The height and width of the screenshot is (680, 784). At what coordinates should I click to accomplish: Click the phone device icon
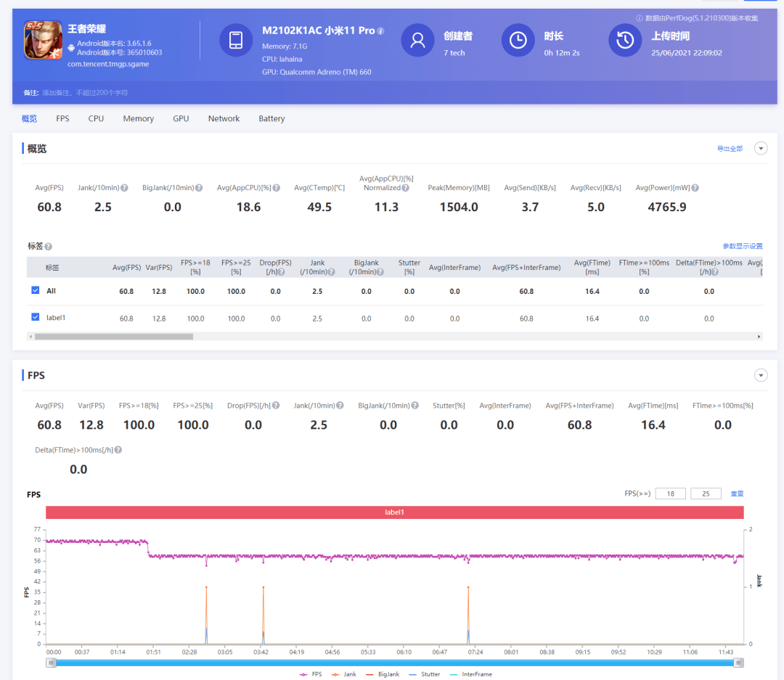[x=236, y=41]
